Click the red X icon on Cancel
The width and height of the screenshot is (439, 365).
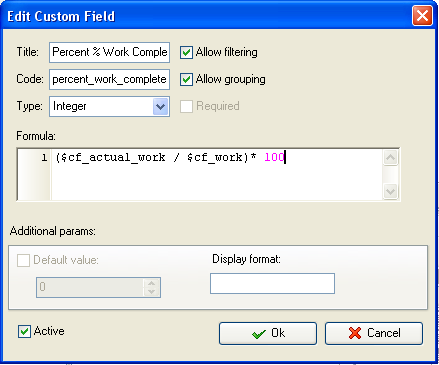pyautogui.click(x=355, y=333)
